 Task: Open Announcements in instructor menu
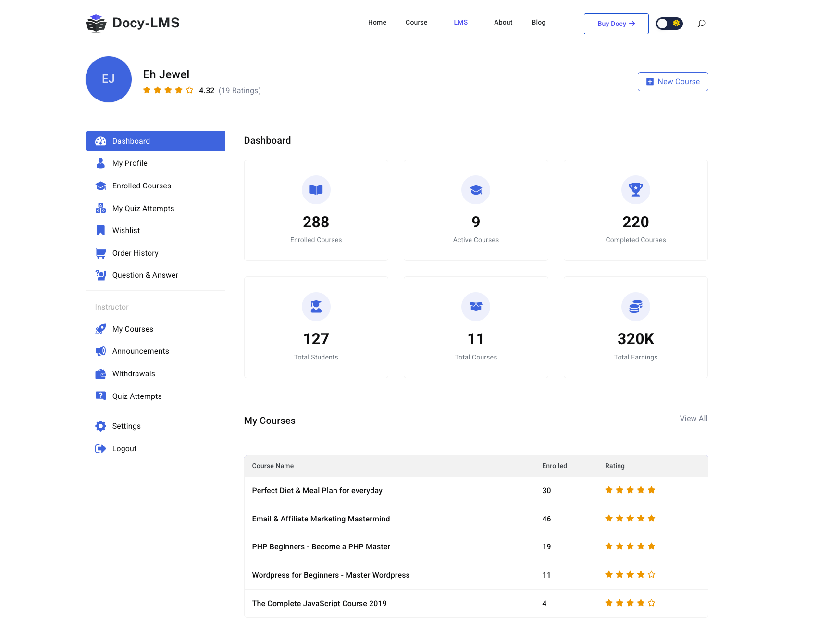coord(155,351)
